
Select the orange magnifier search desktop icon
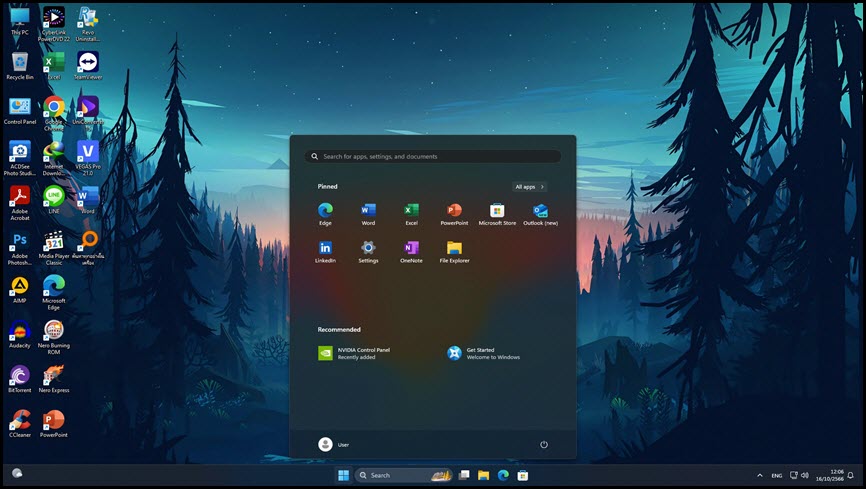click(x=88, y=248)
